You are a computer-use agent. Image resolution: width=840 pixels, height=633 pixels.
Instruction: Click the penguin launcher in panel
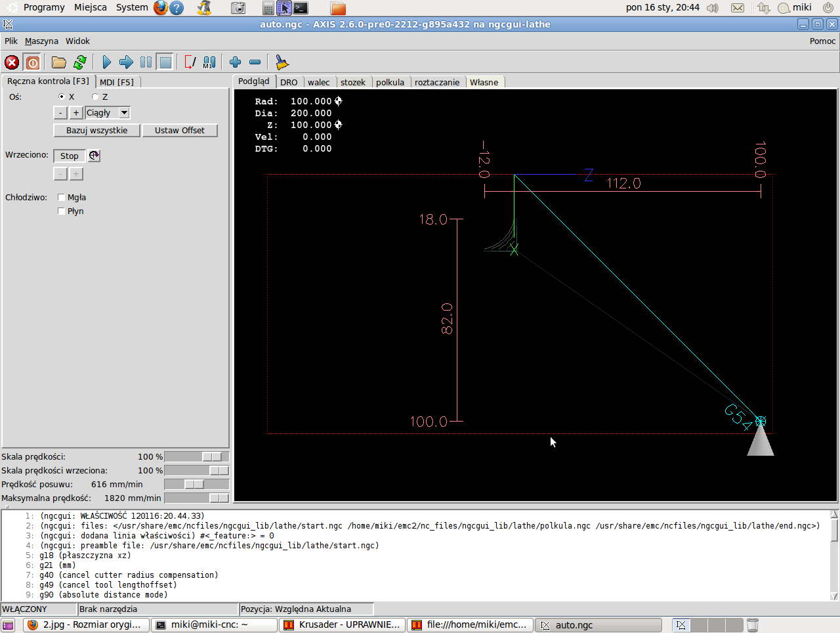tap(205, 8)
